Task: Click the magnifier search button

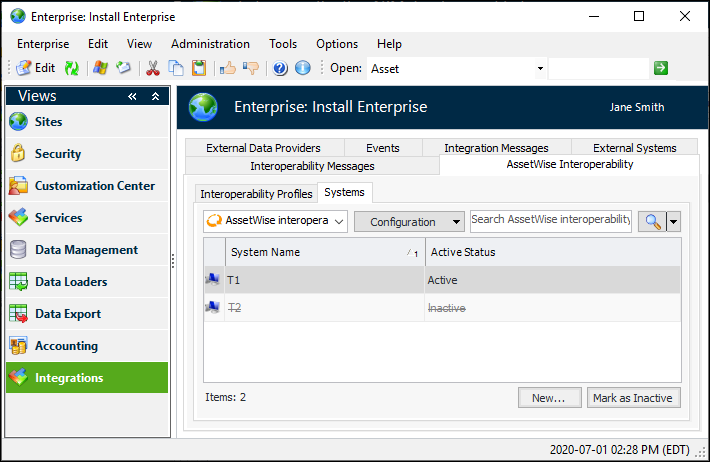Action: pos(650,221)
